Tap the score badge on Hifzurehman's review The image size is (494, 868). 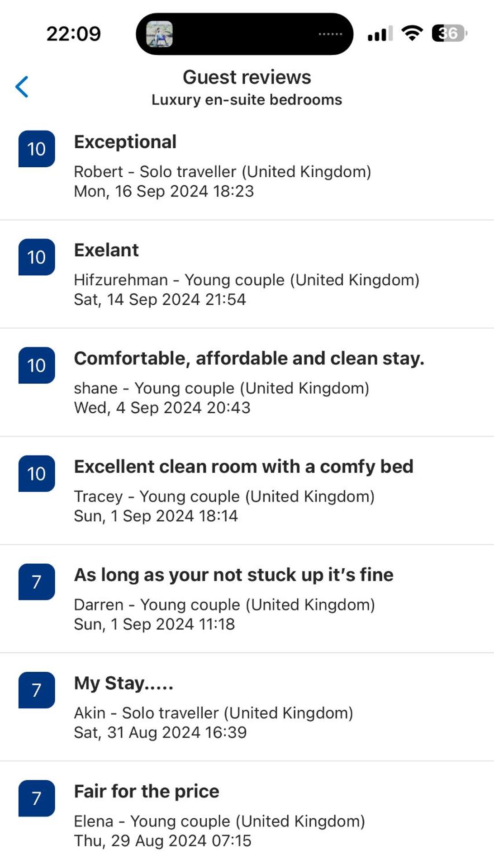[37, 257]
